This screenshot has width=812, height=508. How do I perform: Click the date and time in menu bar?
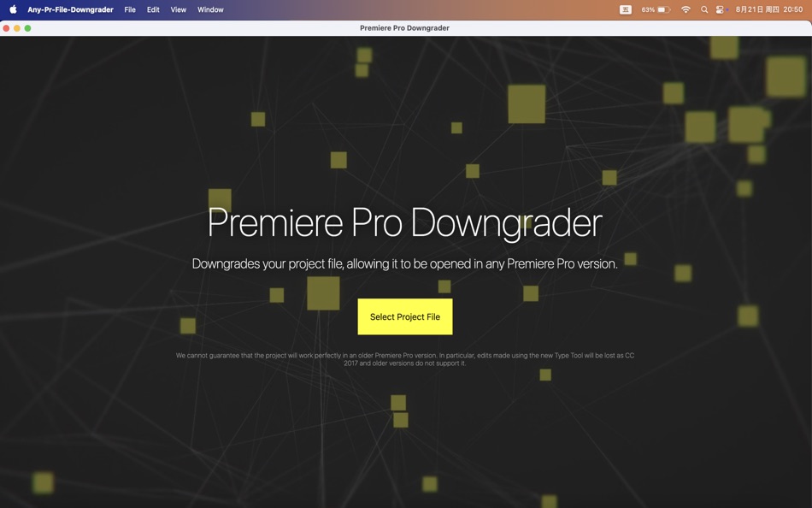pos(769,9)
